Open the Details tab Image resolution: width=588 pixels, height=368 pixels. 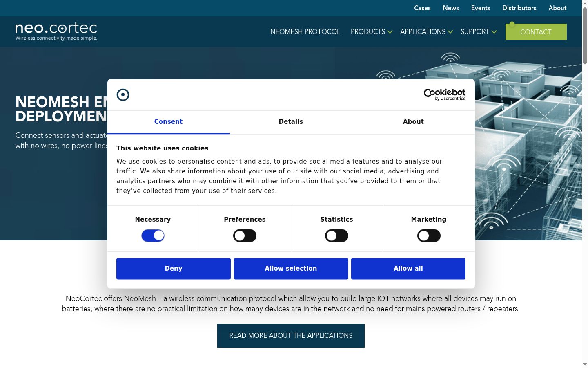tap(291, 122)
